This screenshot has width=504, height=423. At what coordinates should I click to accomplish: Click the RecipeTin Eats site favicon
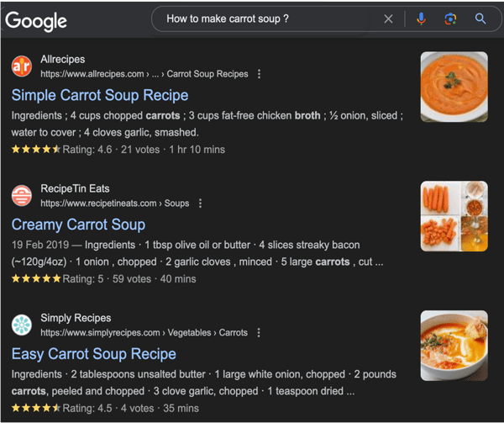click(x=22, y=196)
